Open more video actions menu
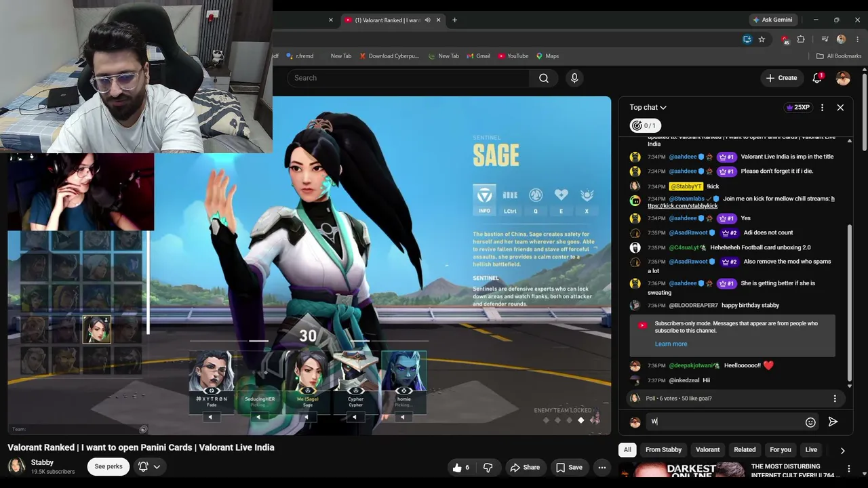The height and width of the screenshot is (488, 868). [x=601, y=467]
